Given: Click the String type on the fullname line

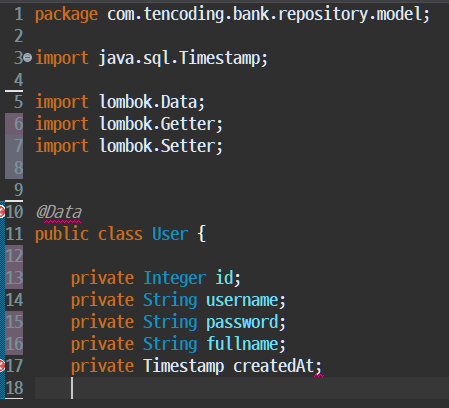Looking at the screenshot, I should click(x=170, y=345).
